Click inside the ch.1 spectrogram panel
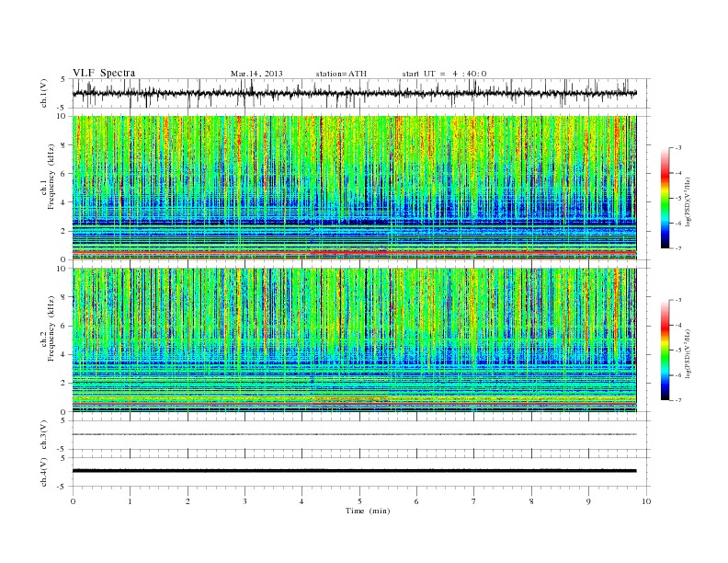The image size is (728, 563). click(x=354, y=188)
